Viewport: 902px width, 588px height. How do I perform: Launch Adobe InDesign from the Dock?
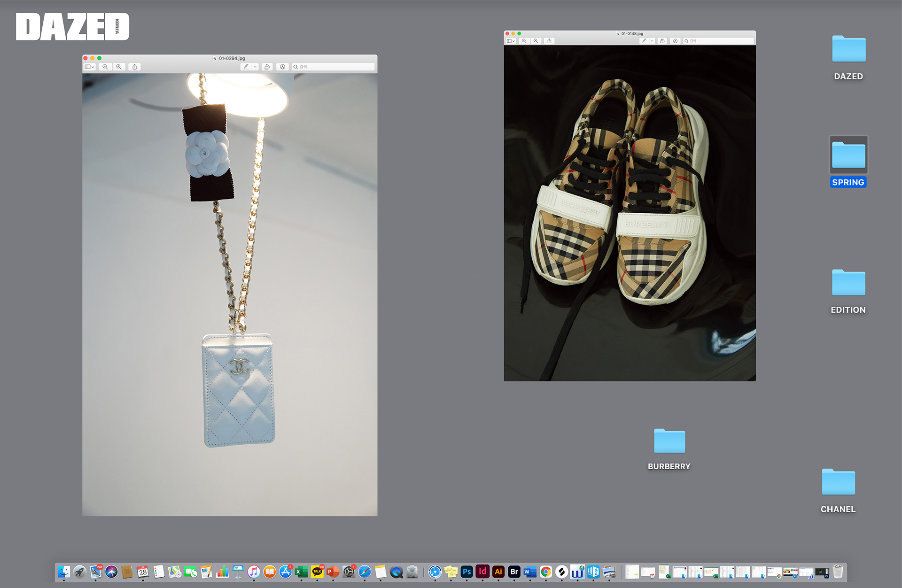(482, 572)
